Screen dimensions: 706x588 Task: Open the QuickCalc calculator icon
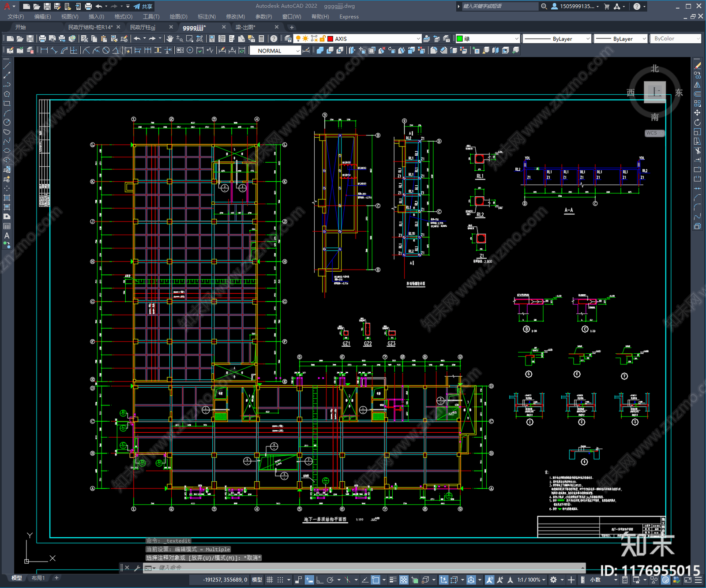coord(261,39)
